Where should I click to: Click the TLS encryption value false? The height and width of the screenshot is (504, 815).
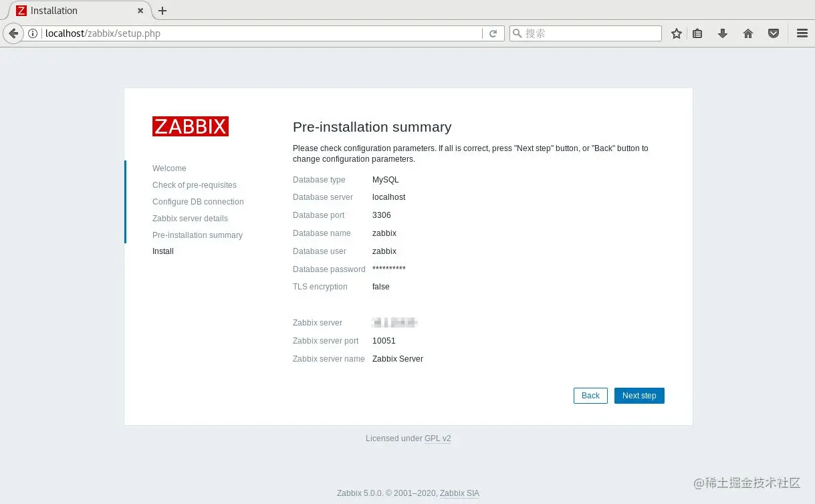381,287
